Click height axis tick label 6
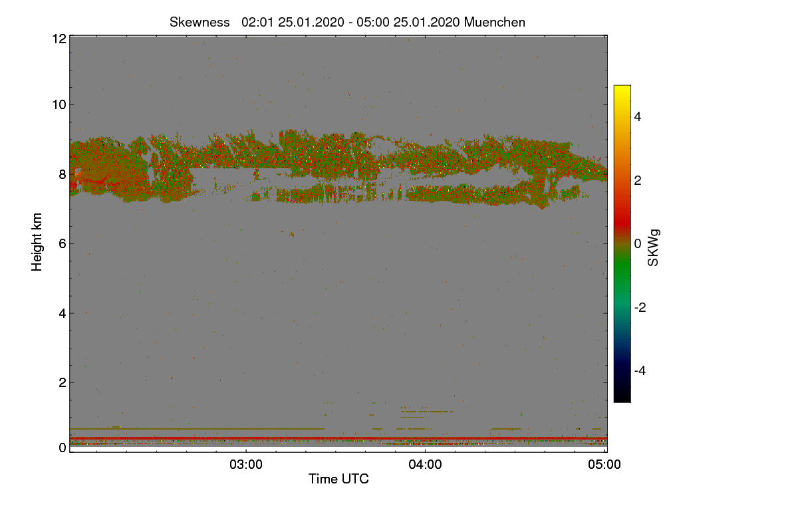 (62, 243)
